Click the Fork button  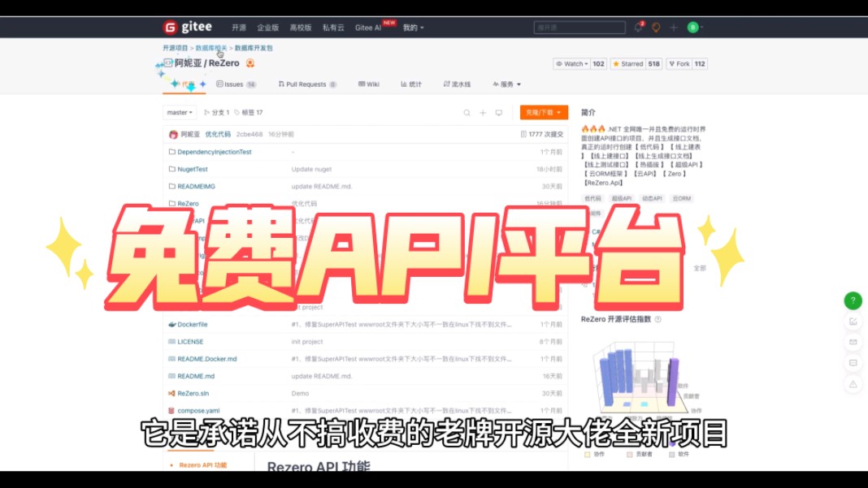[679, 64]
